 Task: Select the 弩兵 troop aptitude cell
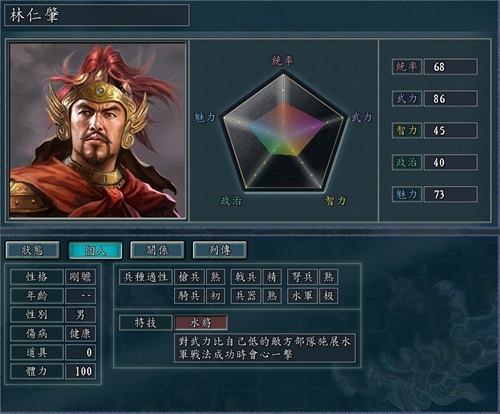coord(302,277)
